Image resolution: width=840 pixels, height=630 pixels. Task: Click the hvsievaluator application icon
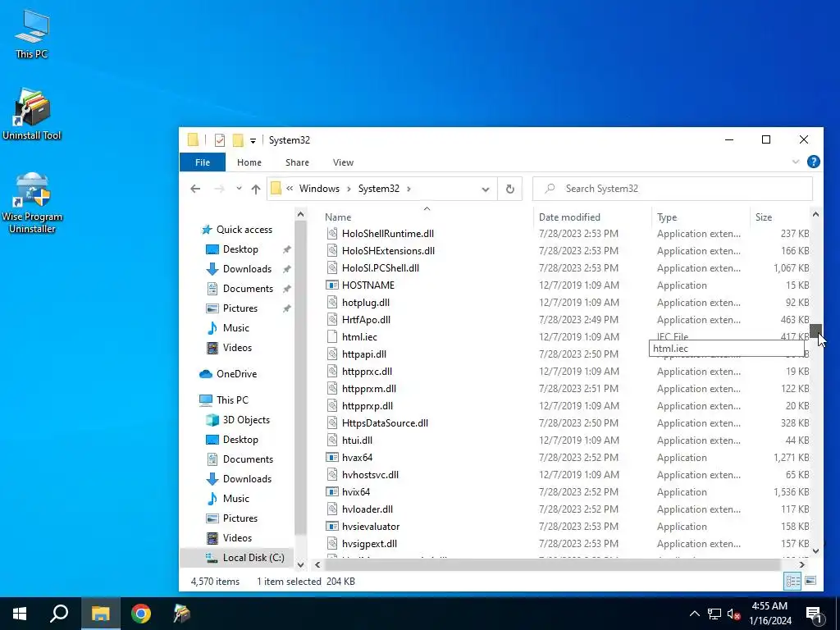(x=332, y=526)
